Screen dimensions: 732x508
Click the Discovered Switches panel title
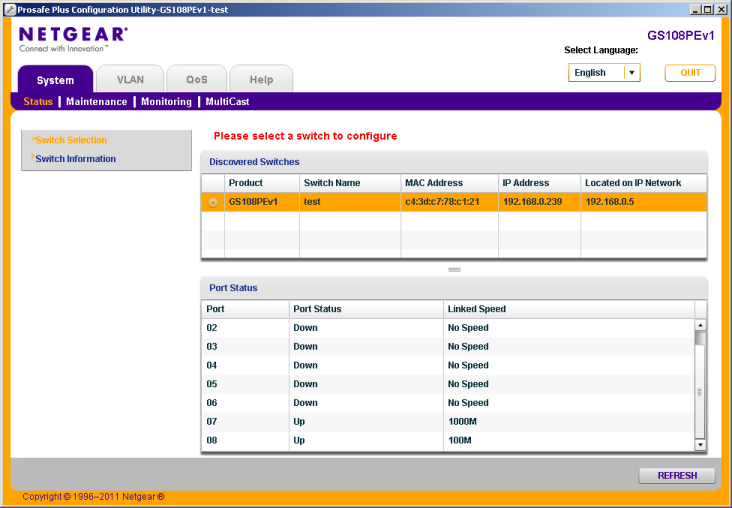click(254, 162)
